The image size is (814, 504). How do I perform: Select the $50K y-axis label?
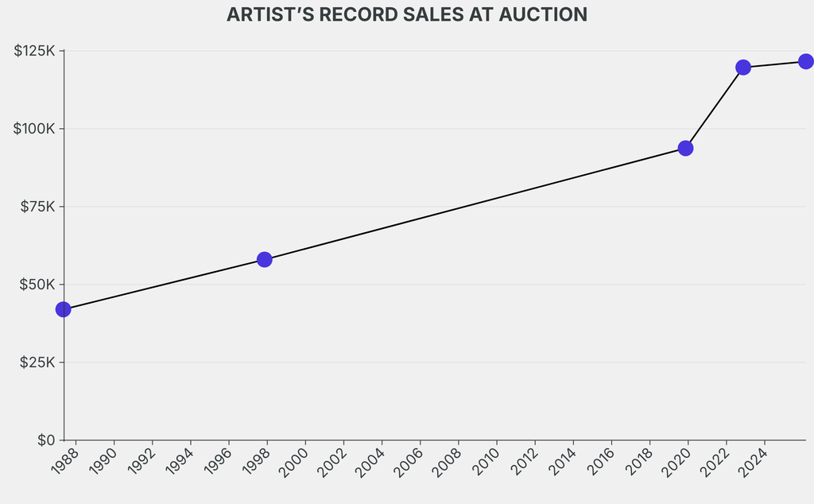click(37, 285)
